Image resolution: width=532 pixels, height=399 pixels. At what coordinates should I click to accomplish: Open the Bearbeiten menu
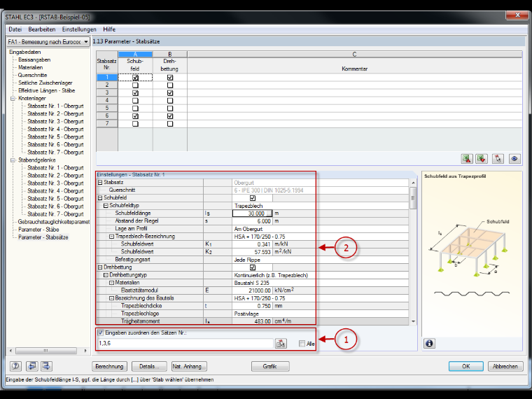click(42, 29)
